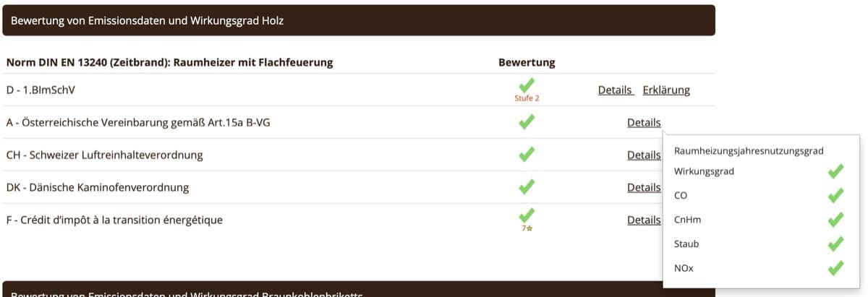
Task: Click the NOx checkmark in popup
Action: click(x=835, y=268)
